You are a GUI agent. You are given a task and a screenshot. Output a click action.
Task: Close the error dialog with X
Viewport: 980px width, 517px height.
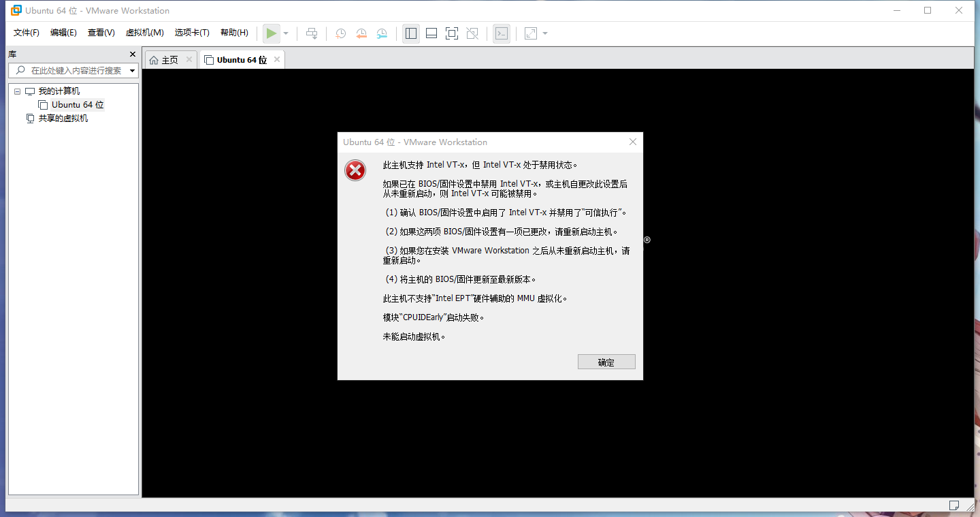[633, 142]
